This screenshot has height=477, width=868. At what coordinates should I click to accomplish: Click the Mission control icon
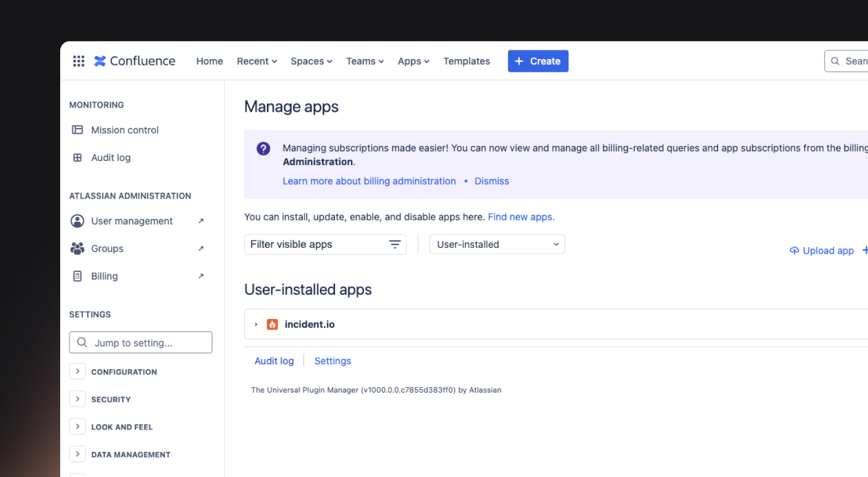click(x=77, y=130)
